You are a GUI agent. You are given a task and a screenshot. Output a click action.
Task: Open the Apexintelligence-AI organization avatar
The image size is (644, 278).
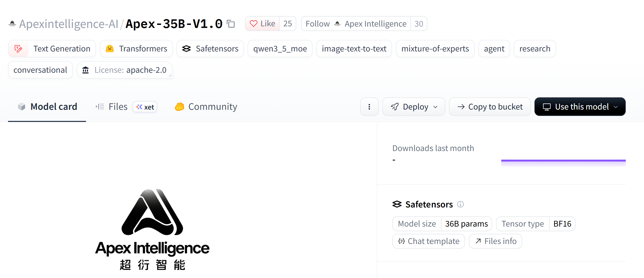click(12, 24)
